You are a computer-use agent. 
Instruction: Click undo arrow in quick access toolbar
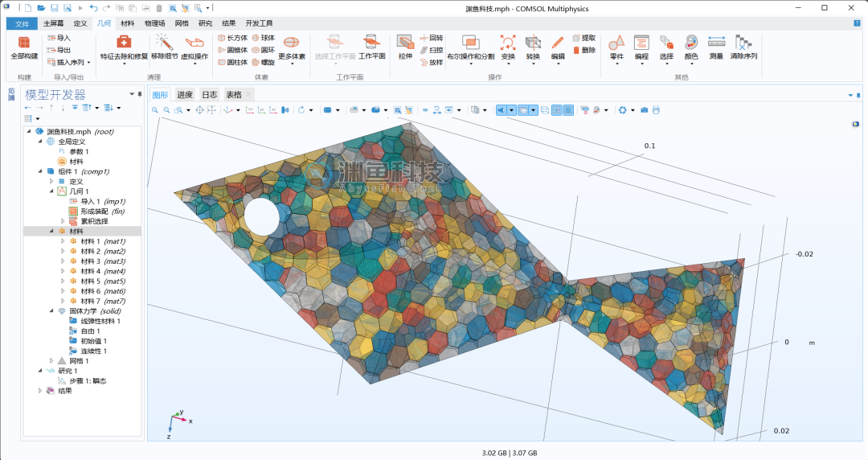93,8
